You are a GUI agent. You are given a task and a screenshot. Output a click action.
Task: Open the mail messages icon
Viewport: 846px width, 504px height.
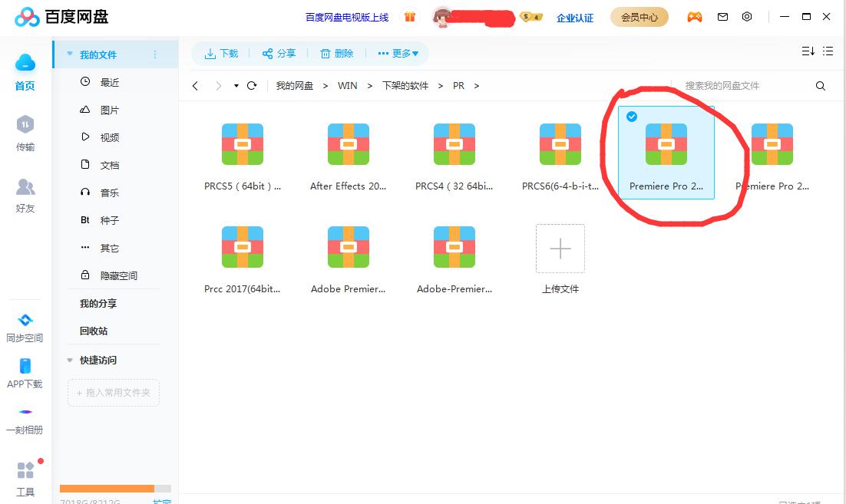pyautogui.click(x=722, y=17)
